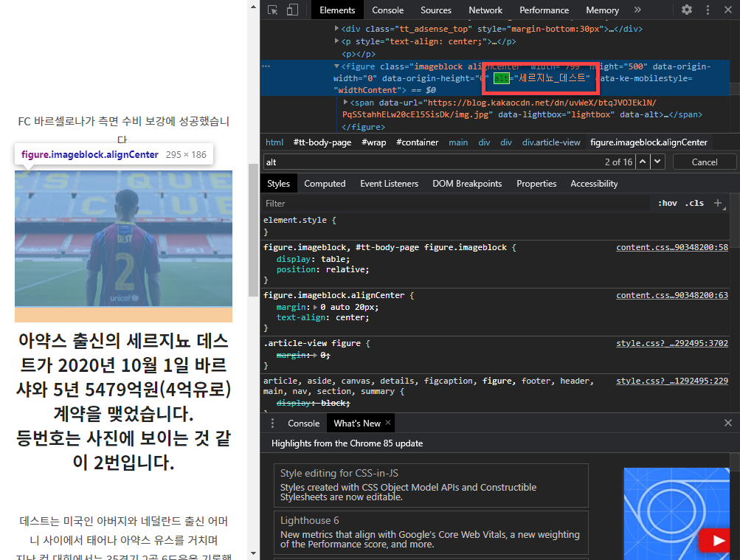Cancel the DOM search
Viewport: 740px width, 560px height.
point(704,162)
